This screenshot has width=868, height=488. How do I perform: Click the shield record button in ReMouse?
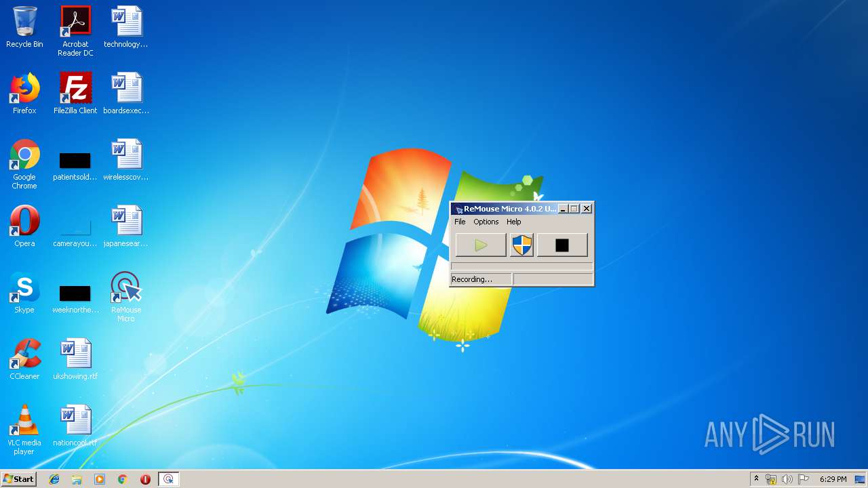pyautogui.click(x=521, y=245)
